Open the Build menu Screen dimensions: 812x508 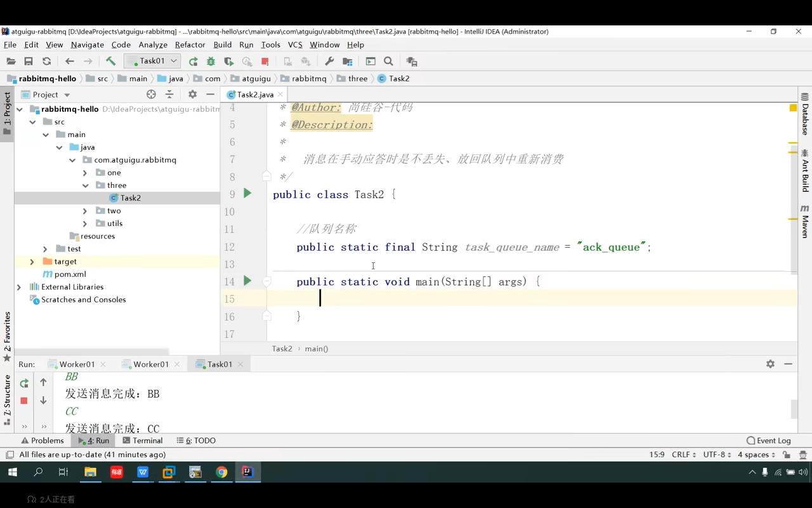223,44
